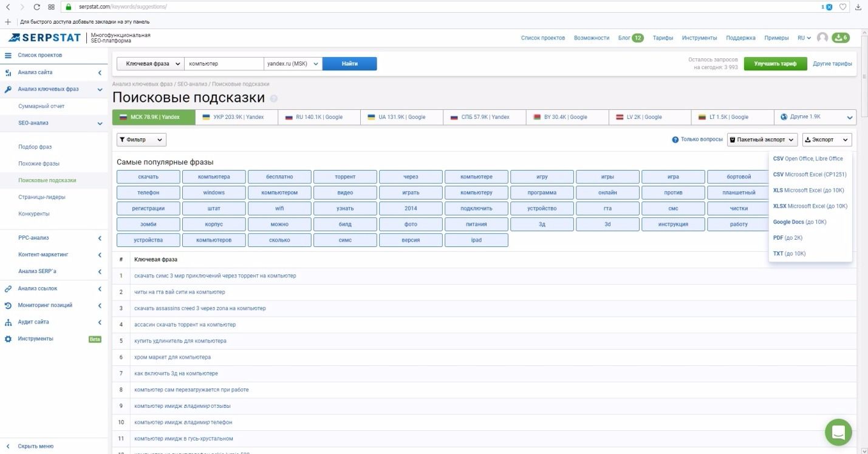Open keyword купить удлинитель для компьютера
Screen dimensions: 868x454
180,341
